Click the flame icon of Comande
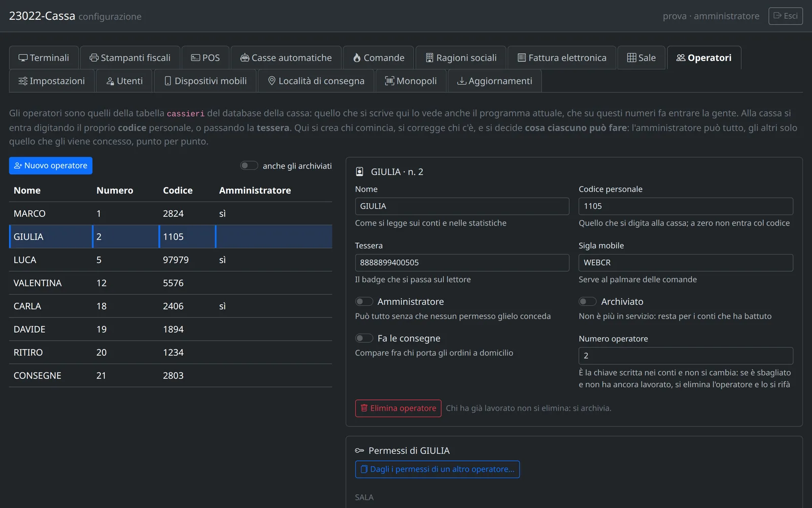 tap(357, 58)
